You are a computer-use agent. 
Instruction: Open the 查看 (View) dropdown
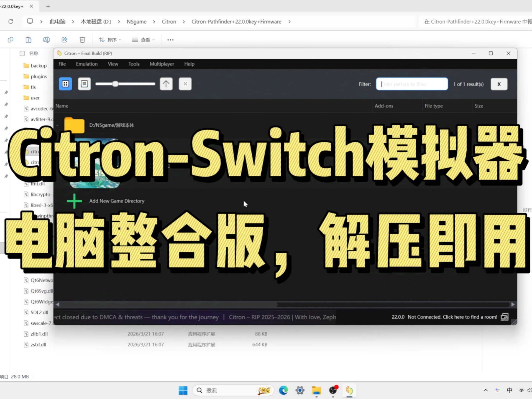[x=143, y=40]
